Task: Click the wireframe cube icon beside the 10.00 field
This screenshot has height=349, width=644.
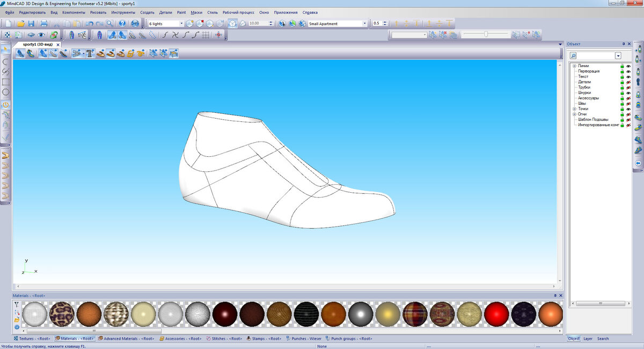Action: (232, 24)
